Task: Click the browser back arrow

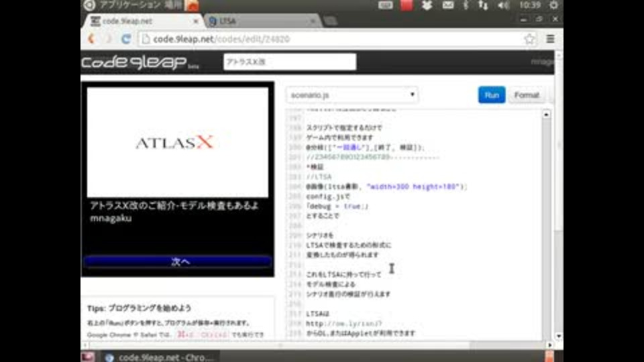Action: click(92, 39)
